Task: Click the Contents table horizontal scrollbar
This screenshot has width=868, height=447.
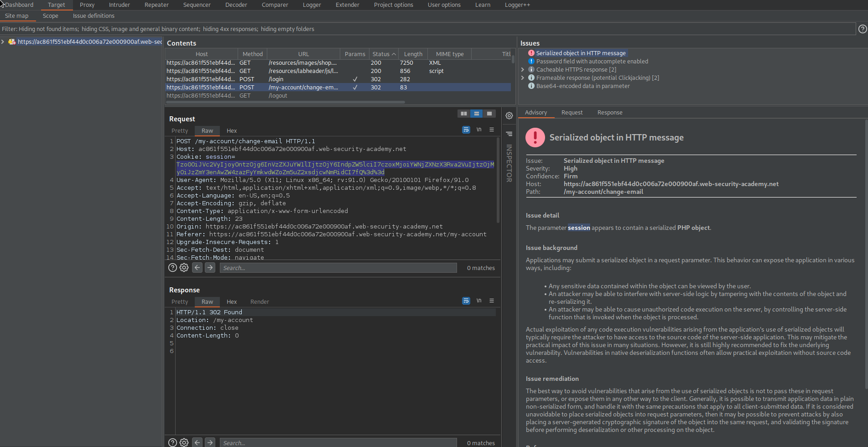Action: [285, 102]
